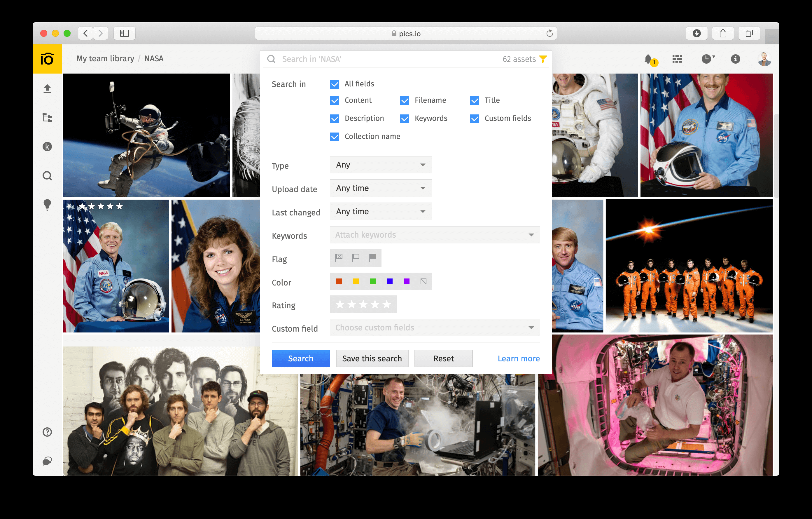Follow the Learn more link

point(518,358)
